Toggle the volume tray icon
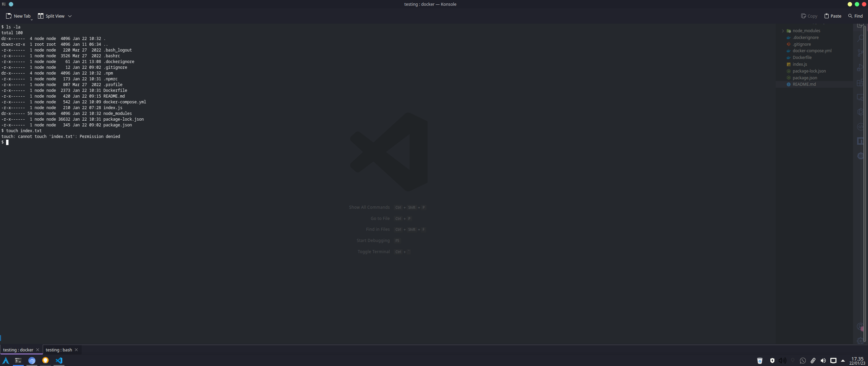The image size is (868, 366). click(823, 361)
